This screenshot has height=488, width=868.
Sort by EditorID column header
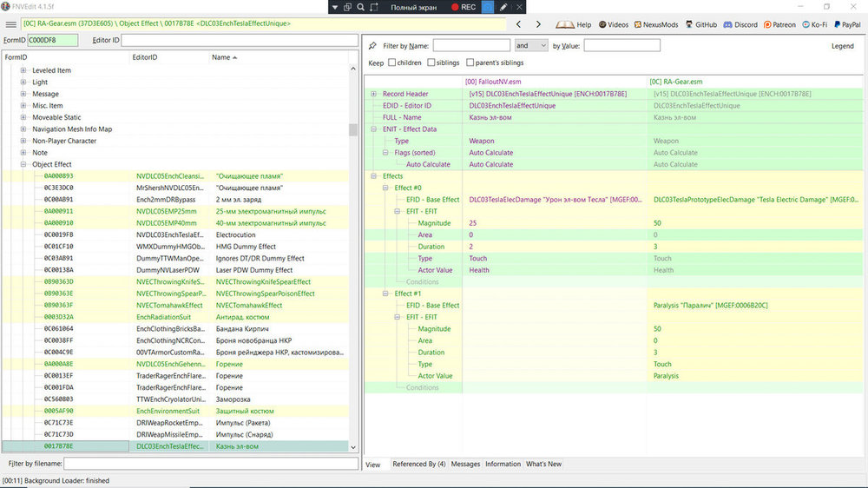point(168,57)
